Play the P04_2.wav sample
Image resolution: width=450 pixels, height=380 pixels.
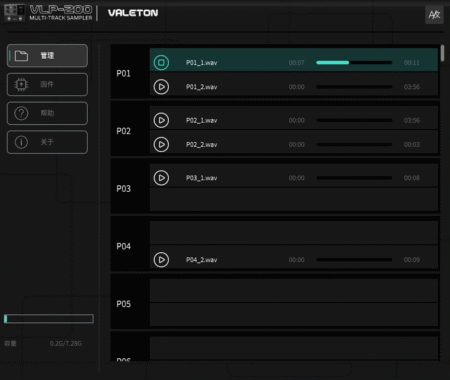(161, 260)
